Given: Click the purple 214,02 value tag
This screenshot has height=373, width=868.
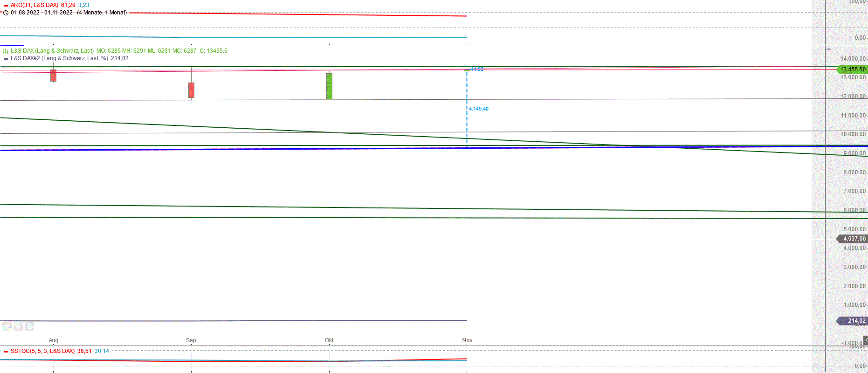Looking at the screenshot, I should [x=853, y=321].
